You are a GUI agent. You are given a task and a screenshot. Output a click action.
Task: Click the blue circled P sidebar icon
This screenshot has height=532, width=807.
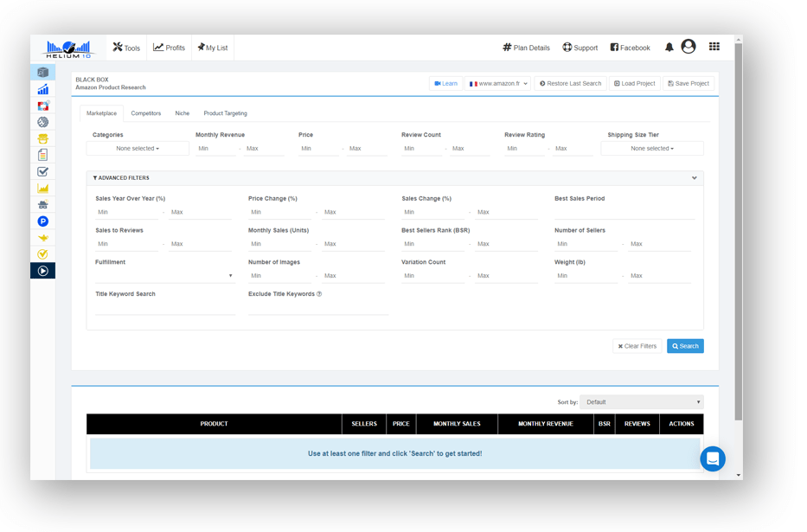42,221
